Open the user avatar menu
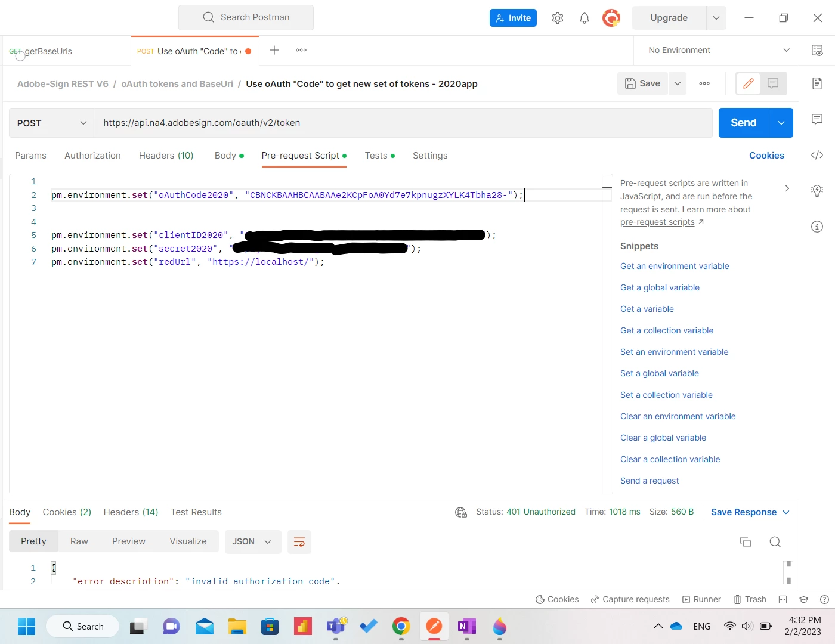The image size is (835, 644). pyautogui.click(x=611, y=18)
